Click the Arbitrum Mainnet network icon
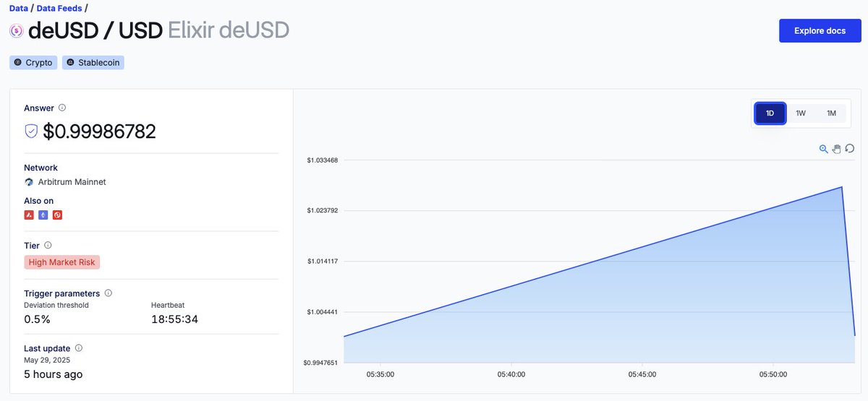Image resolution: width=868 pixels, height=401 pixels. (29, 182)
